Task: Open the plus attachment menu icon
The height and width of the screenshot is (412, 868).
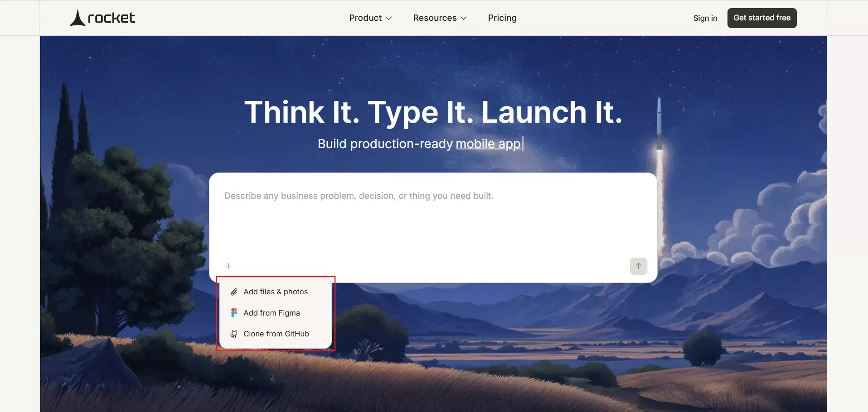Action: click(228, 266)
